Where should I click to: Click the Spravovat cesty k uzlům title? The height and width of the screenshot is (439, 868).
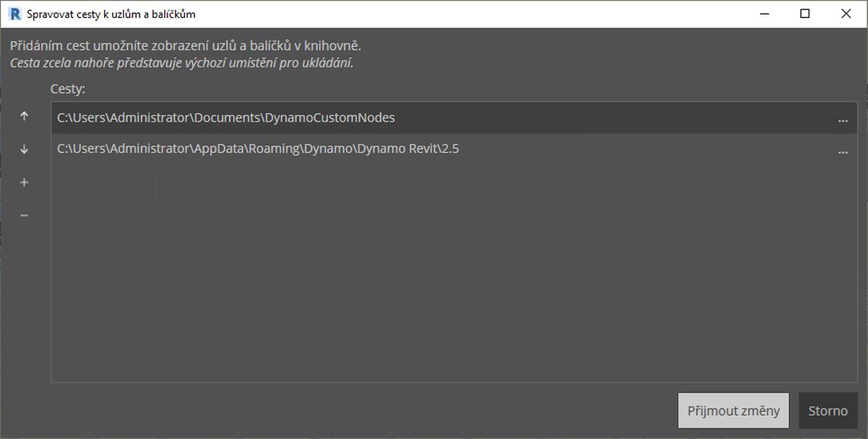(111, 14)
